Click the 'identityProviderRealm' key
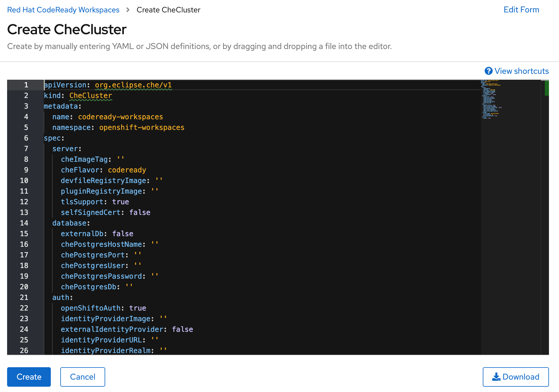 [x=106, y=351]
